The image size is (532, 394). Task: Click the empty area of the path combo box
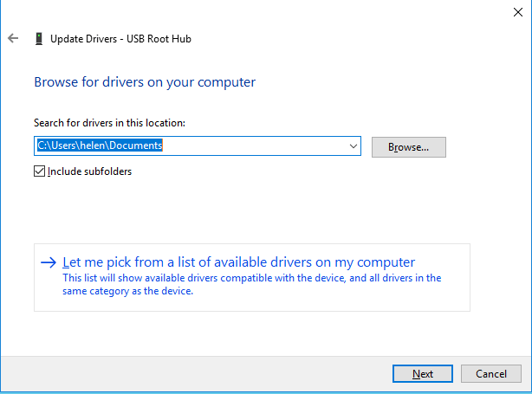(x=260, y=146)
